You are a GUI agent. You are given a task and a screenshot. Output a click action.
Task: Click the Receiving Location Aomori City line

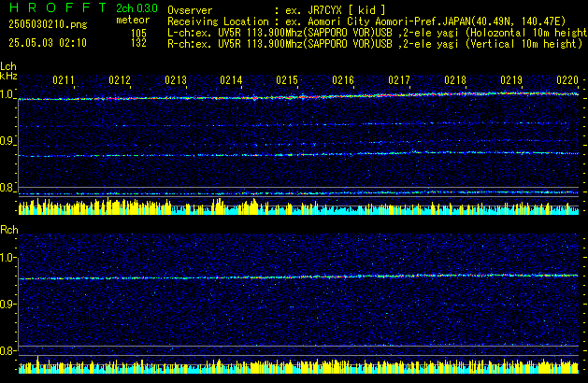(x=366, y=21)
